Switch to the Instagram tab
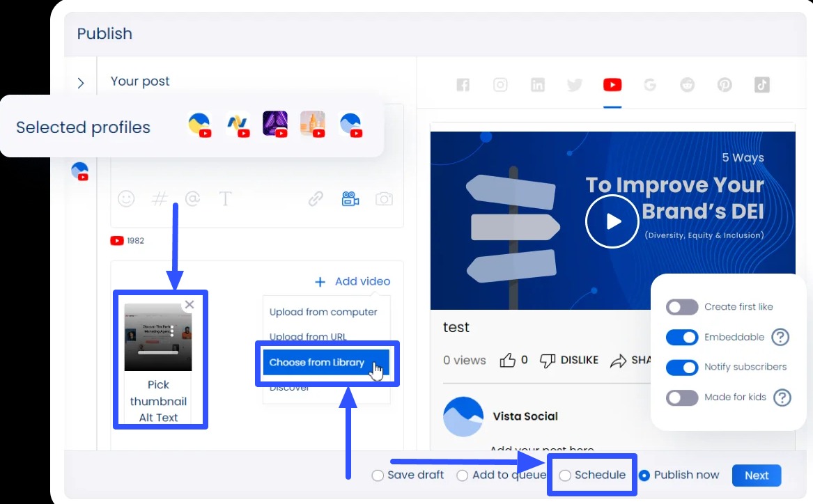The height and width of the screenshot is (504, 813). [500, 84]
